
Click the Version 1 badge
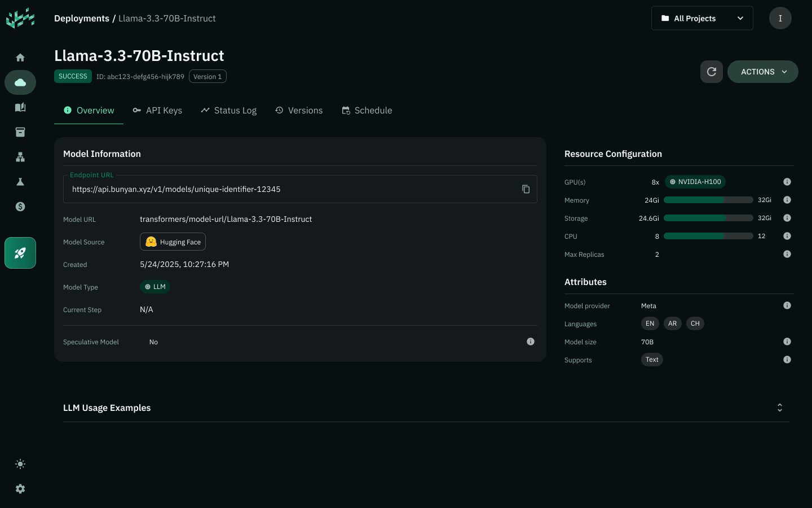click(x=208, y=76)
